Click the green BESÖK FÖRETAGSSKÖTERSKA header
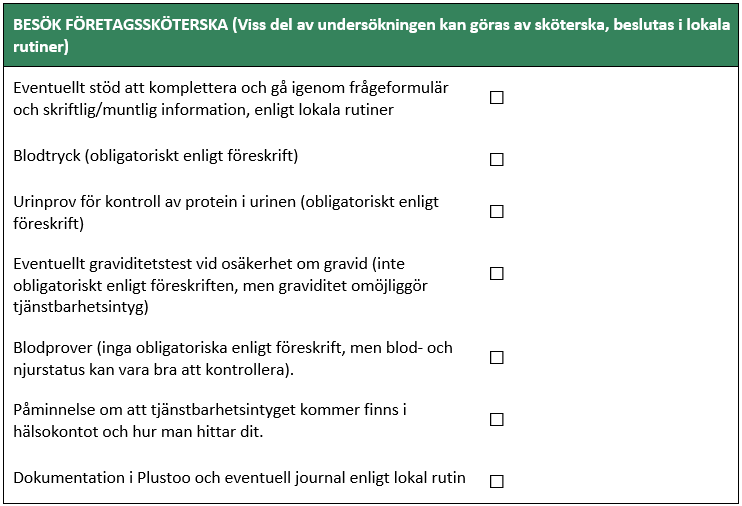Screen dimensions: 742x506 pyautogui.click(x=371, y=35)
